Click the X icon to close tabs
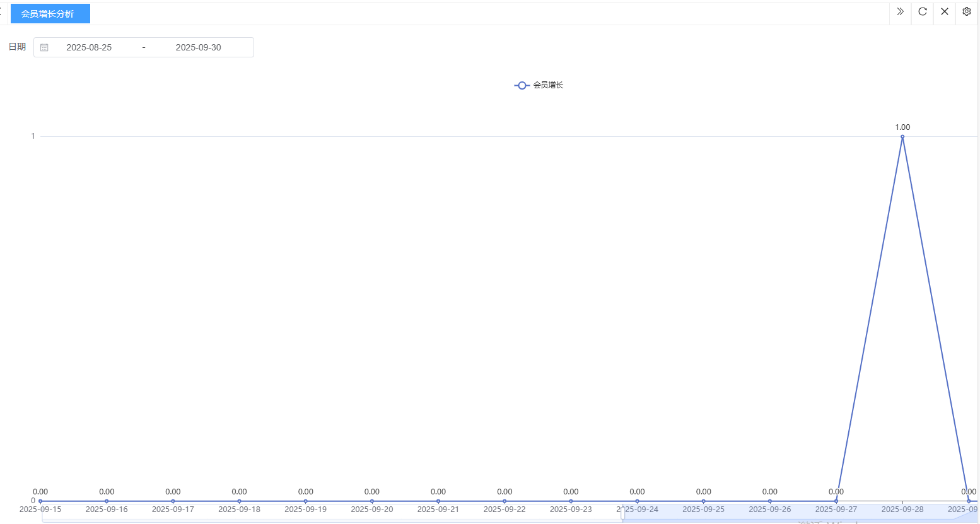 (944, 11)
